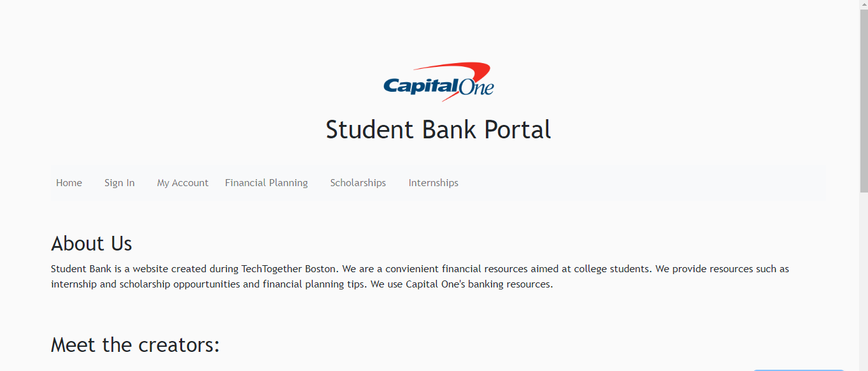Screen dimensions: 868x371
Task: Go to My Account
Action: (x=183, y=183)
